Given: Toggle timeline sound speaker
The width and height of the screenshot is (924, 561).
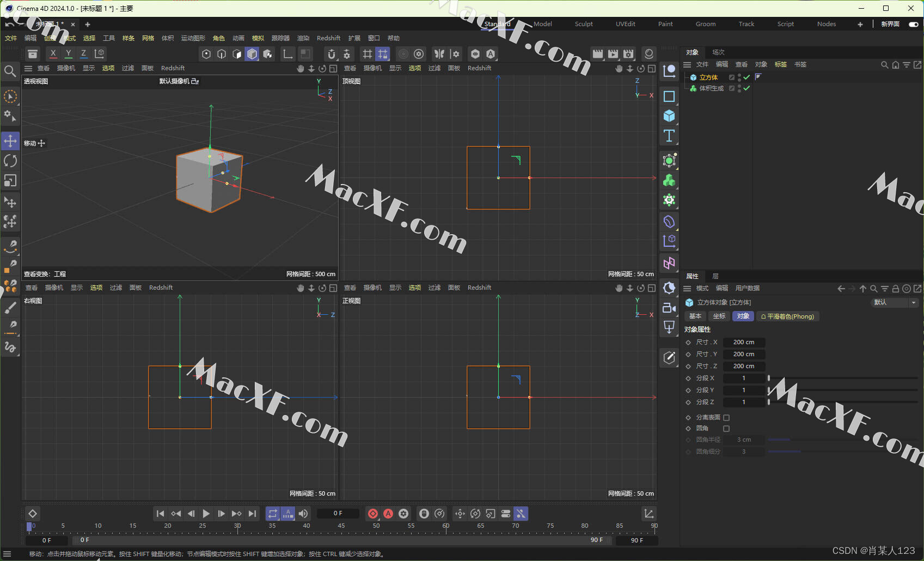Looking at the screenshot, I should pos(303,514).
